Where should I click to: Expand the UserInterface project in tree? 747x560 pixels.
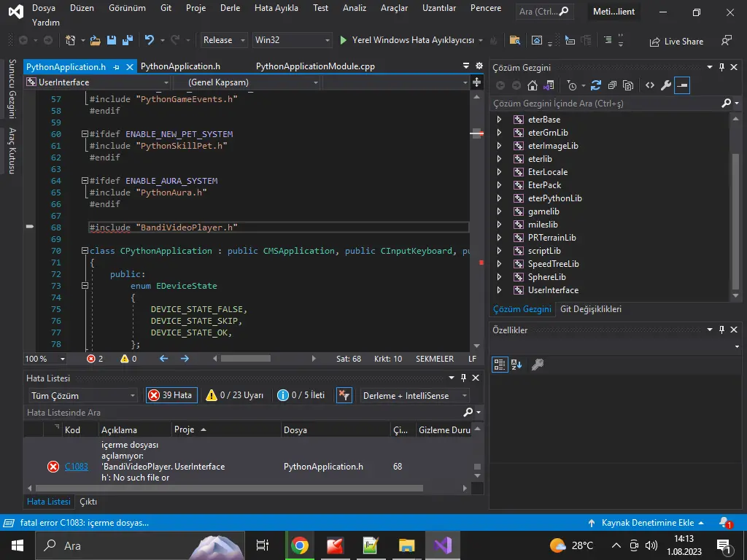pyautogui.click(x=499, y=290)
